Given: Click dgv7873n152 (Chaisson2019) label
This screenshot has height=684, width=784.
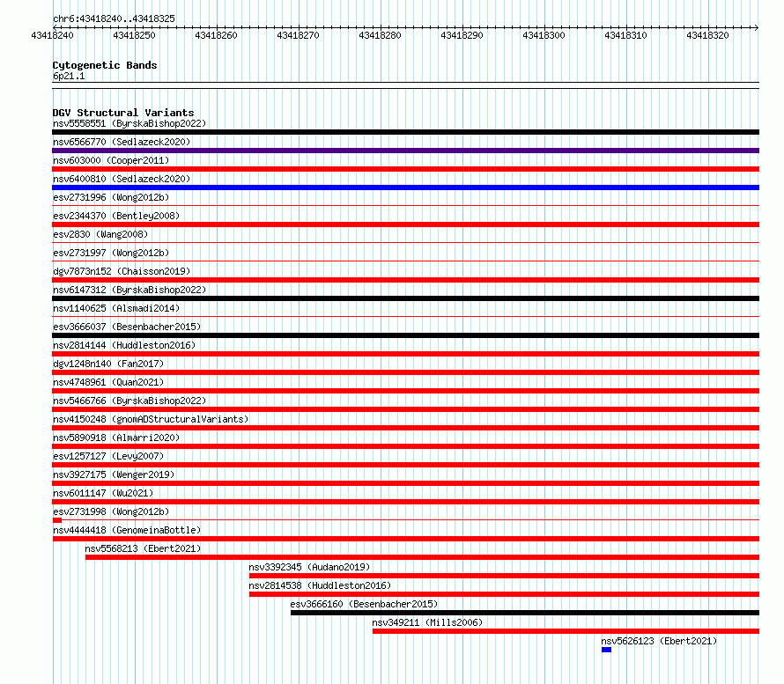Looking at the screenshot, I should 122,271.
